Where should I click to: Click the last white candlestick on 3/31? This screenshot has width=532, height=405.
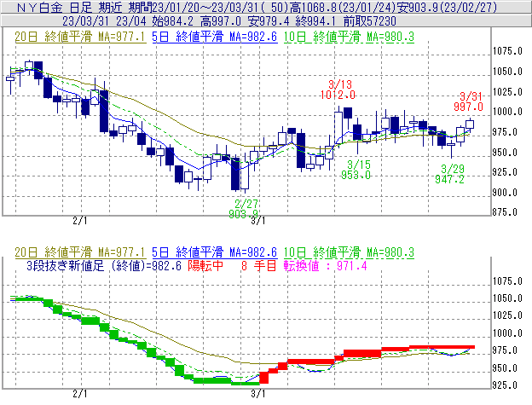470,124
